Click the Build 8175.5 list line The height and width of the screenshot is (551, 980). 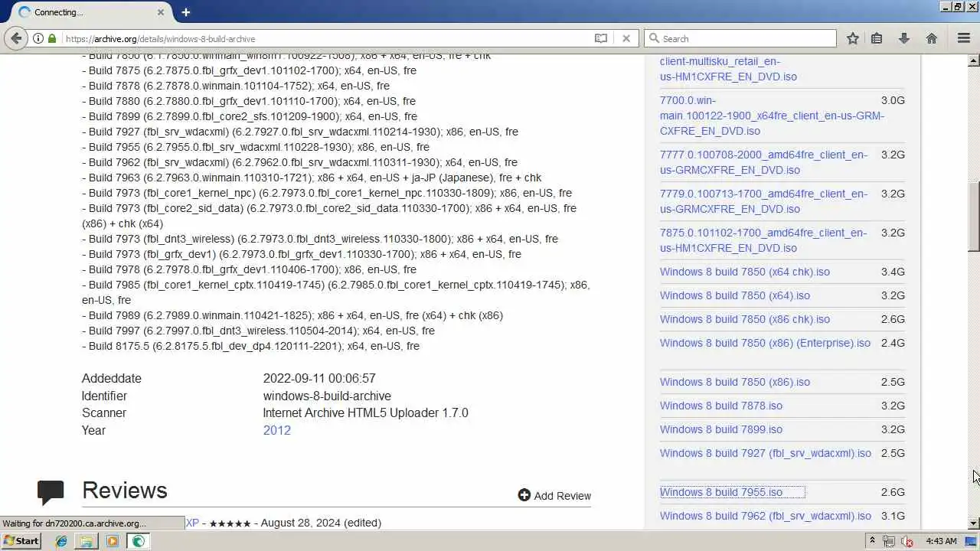click(x=251, y=346)
